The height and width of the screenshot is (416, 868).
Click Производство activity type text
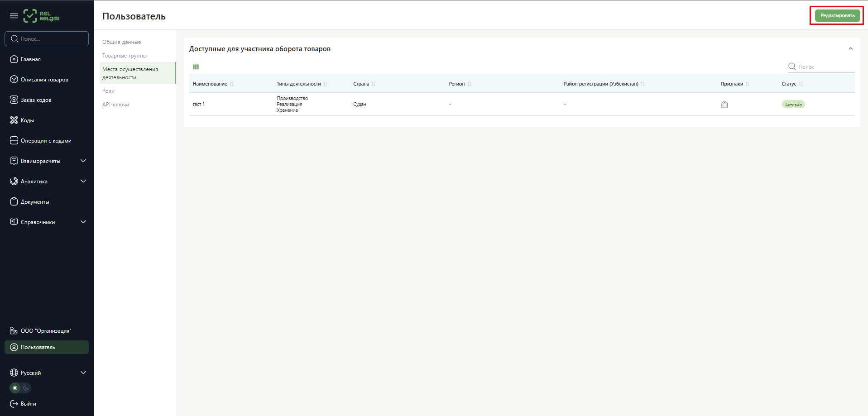292,98
